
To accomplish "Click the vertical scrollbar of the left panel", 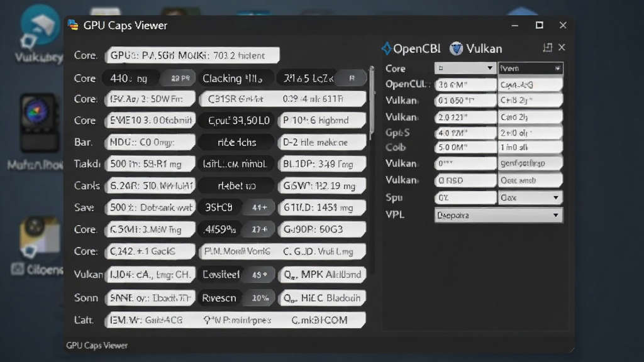I will 372,102.
